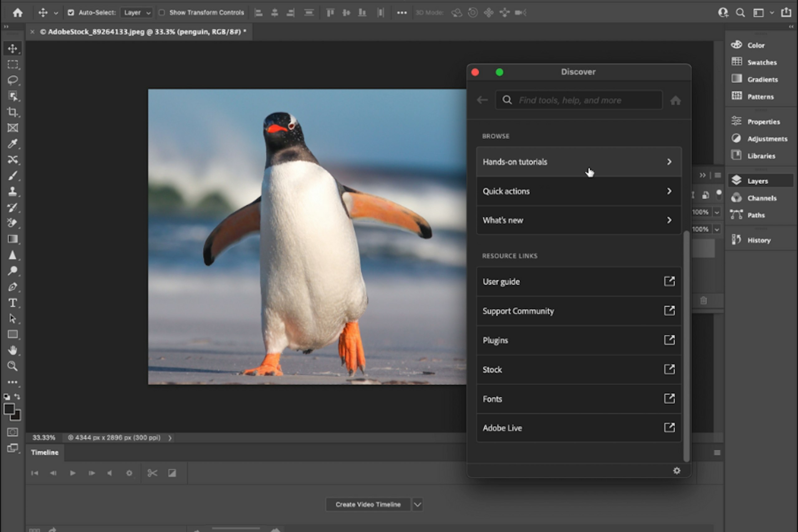Expand What's new in Discover
This screenshot has width=798, height=532.
579,220
